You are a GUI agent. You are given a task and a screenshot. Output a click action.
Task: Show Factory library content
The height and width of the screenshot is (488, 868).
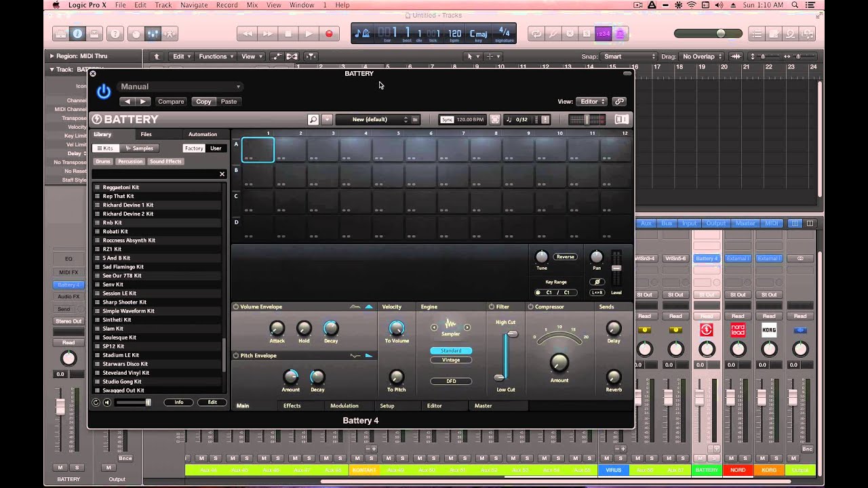click(x=194, y=148)
